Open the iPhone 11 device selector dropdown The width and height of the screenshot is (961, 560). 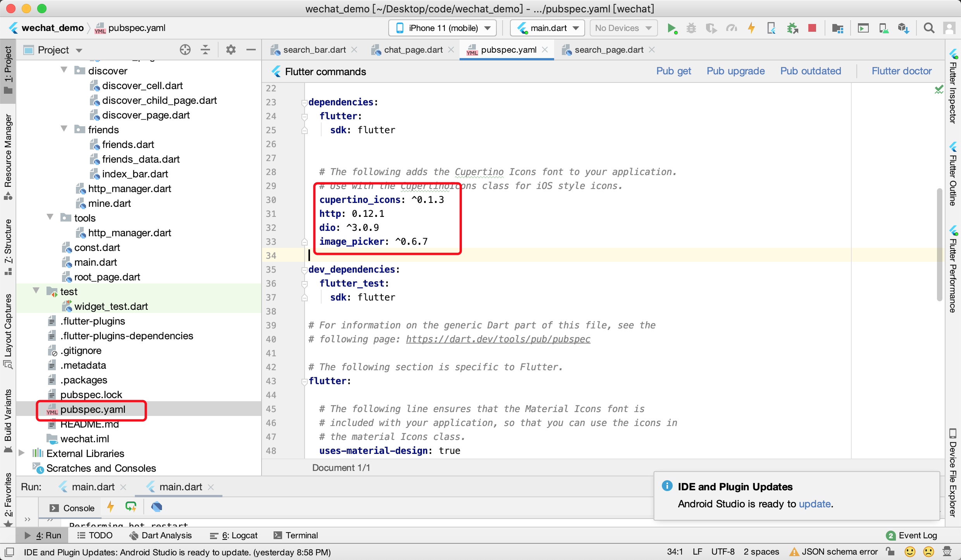click(x=443, y=28)
